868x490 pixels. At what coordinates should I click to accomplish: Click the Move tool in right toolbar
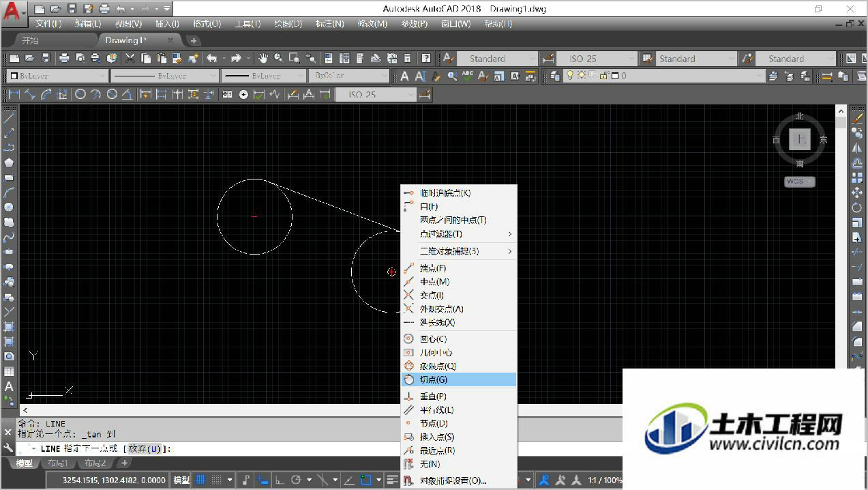(857, 193)
